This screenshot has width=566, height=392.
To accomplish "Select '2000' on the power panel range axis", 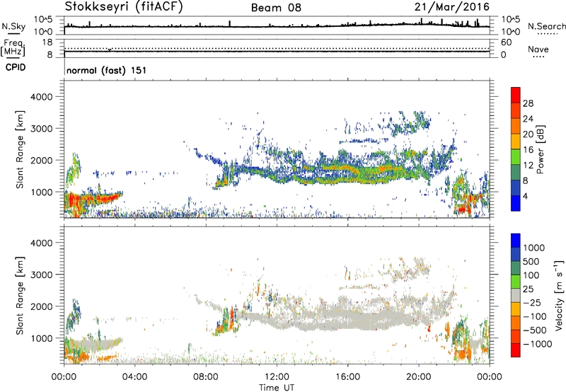I will (x=42, y=160).
